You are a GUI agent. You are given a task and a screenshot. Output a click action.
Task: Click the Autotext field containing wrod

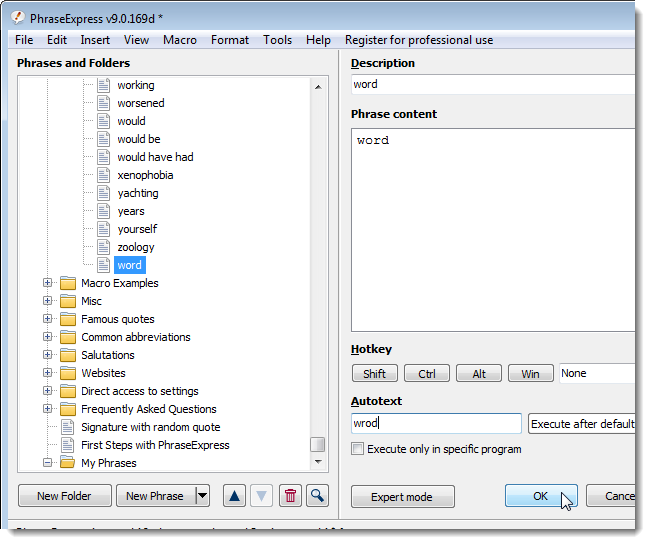coord(436,423)
